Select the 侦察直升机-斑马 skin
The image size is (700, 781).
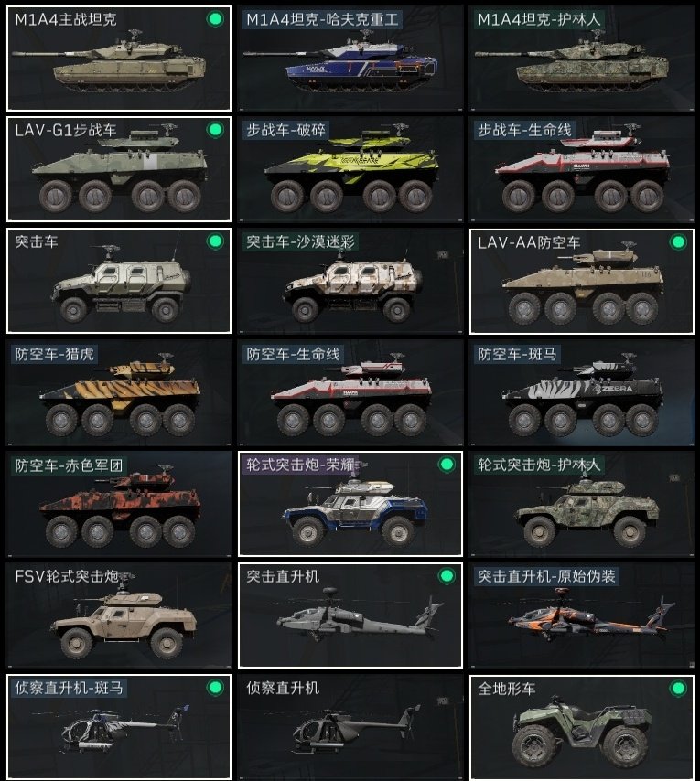119,727
